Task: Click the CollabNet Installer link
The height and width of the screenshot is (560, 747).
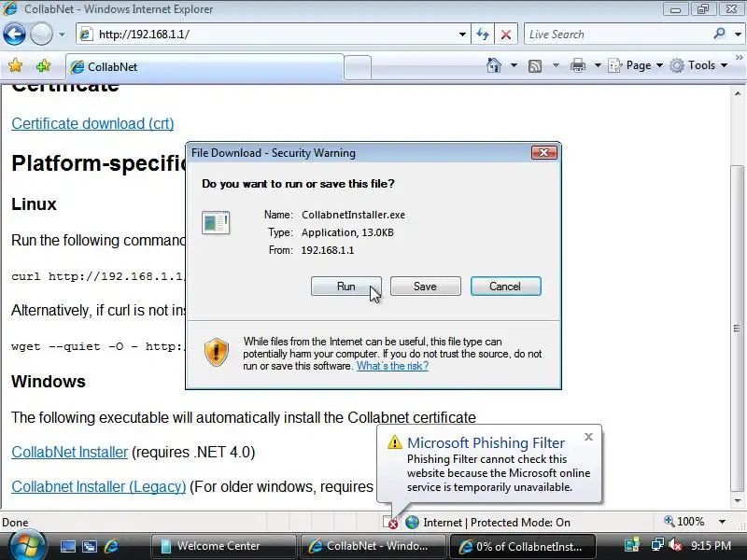Action: tap(69, 452)
